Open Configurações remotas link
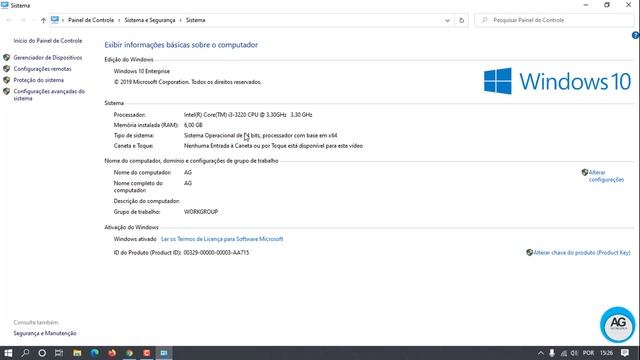The height and width of the screenshot is (360, 640). [42, 69]
